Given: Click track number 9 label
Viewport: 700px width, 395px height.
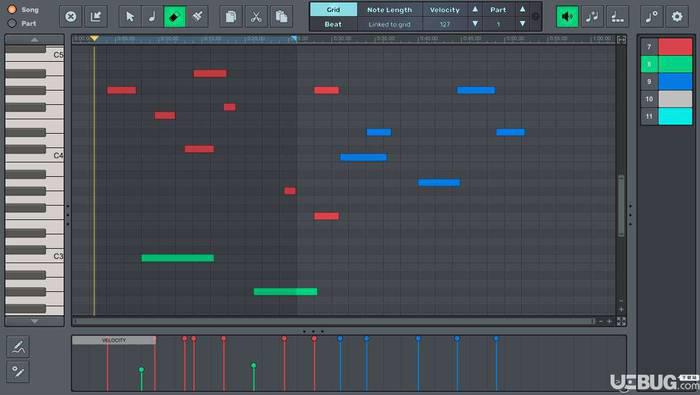Looking at the screenshot, I should click(x=649, y=81).
